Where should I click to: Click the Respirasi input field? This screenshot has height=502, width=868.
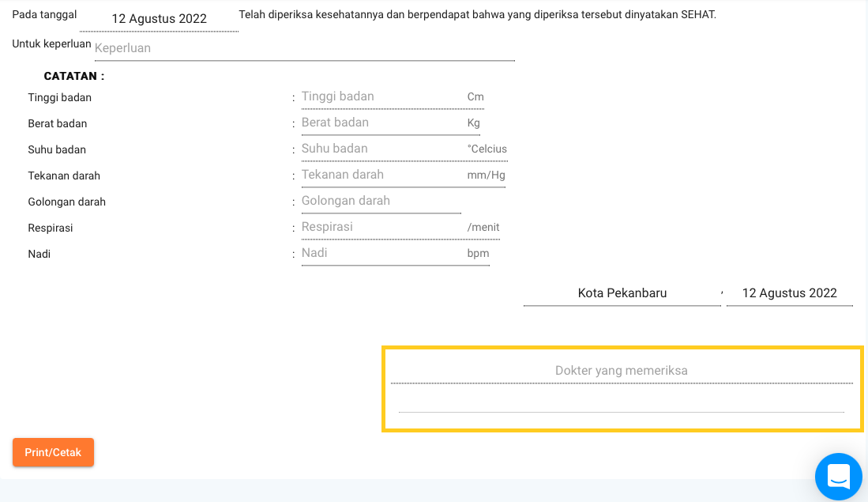click(x=382, y=227)
